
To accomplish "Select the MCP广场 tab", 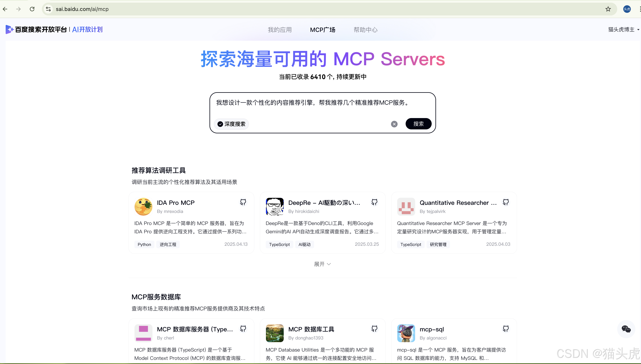I will pos(323,30).
